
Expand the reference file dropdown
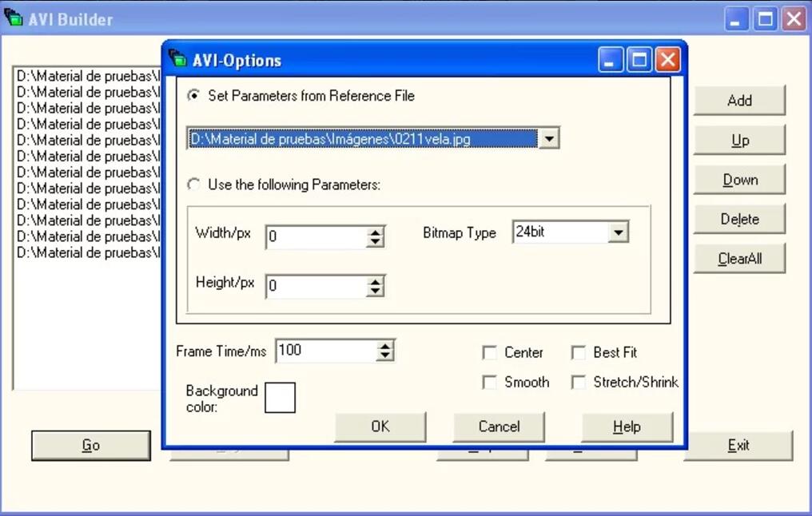(548, 139)
